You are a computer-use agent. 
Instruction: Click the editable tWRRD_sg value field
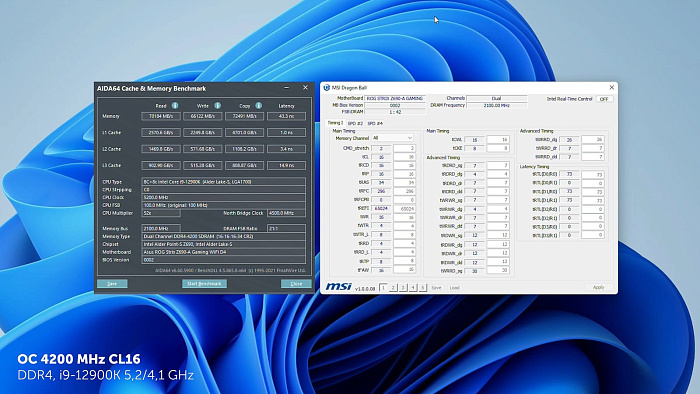pyautogui.click(x=498, y=270)
